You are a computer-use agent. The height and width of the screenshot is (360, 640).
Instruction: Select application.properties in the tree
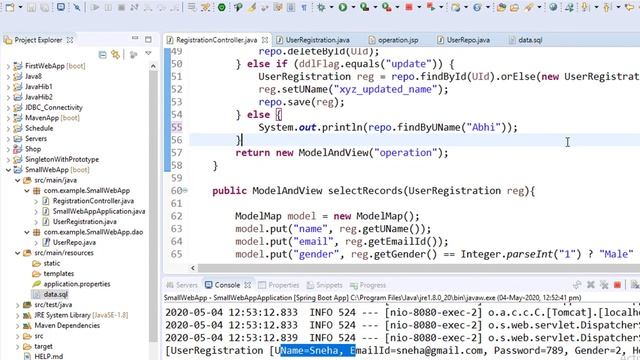[x=77, y=284]
